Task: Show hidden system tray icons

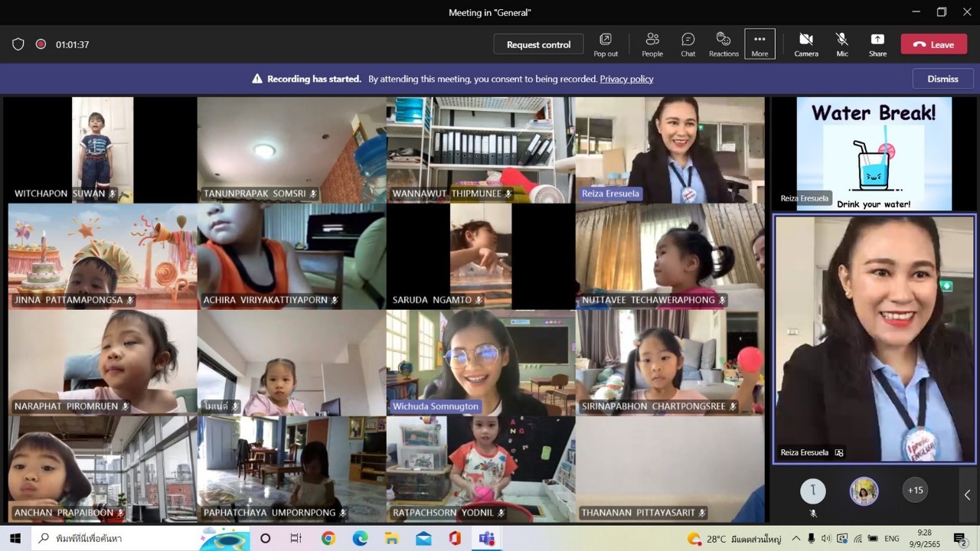Action: (x=796, y=539)
